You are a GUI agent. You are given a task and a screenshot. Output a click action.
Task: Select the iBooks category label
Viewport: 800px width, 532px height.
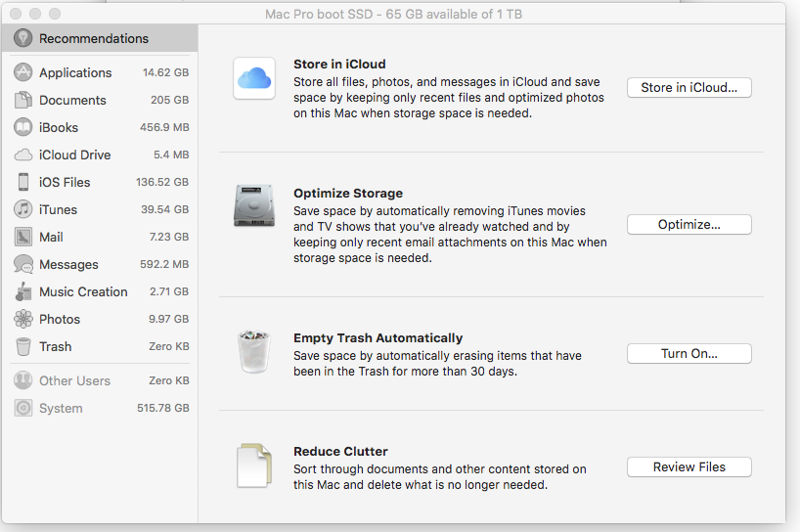click(59, 127)
